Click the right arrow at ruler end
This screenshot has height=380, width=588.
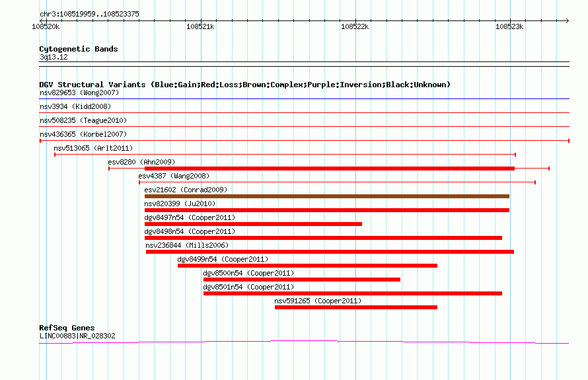tap(568, 20)
